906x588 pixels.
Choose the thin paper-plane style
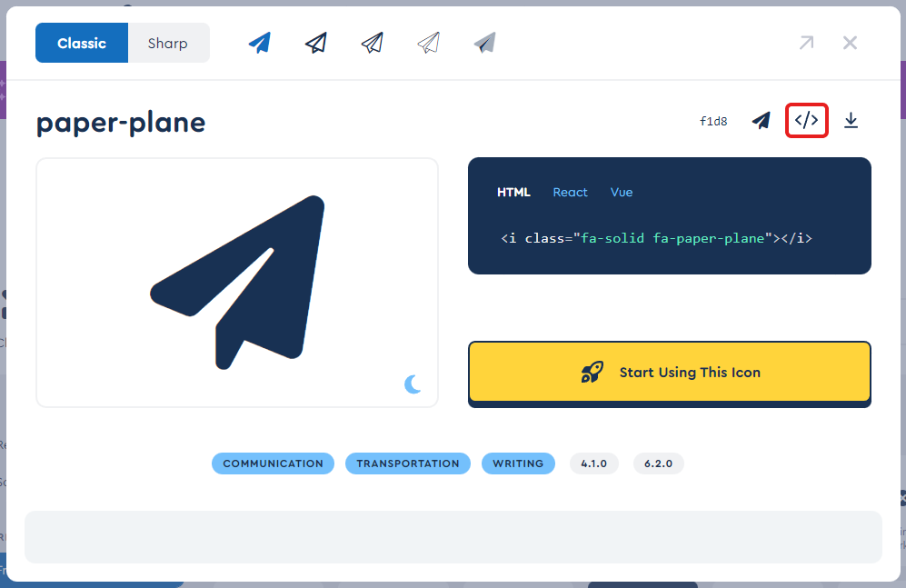(x=429, y=43)
